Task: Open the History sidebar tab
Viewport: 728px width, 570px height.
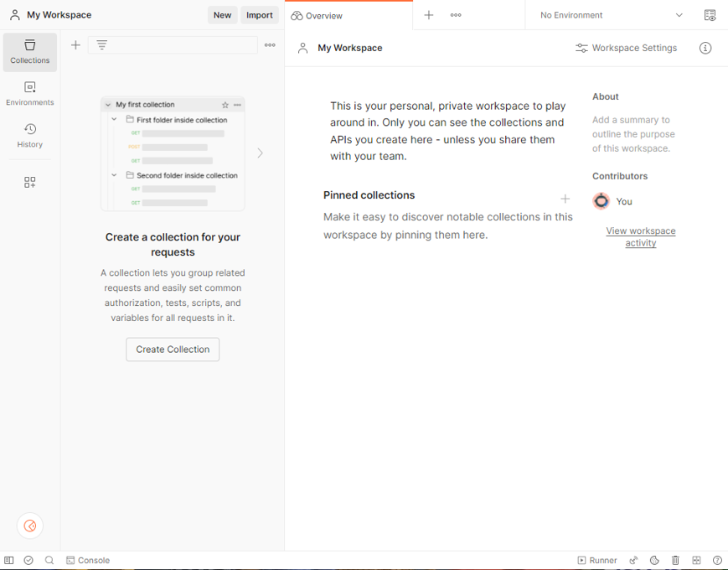Action: [29, 136]
